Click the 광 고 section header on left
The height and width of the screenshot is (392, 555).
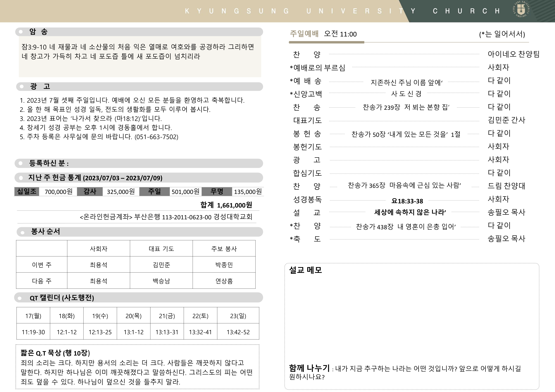point(140,86)
